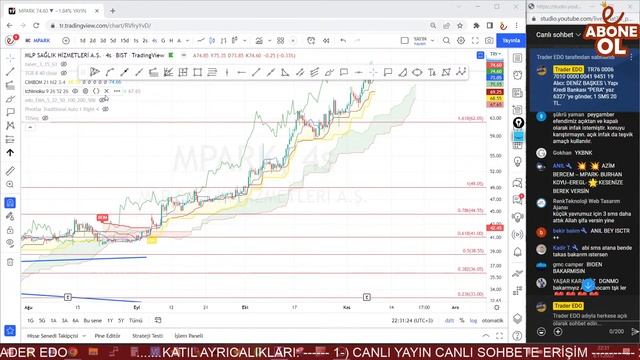The image size is (640, 360).
Task: Open the alert clock icon in top toolbar
Action: pyautogui.click(x=311, y=40)
